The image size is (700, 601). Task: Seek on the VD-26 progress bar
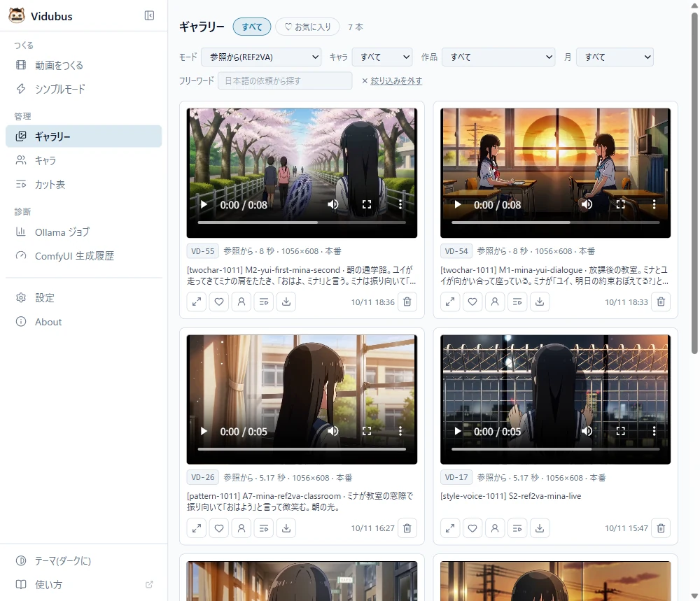(302, 449)
